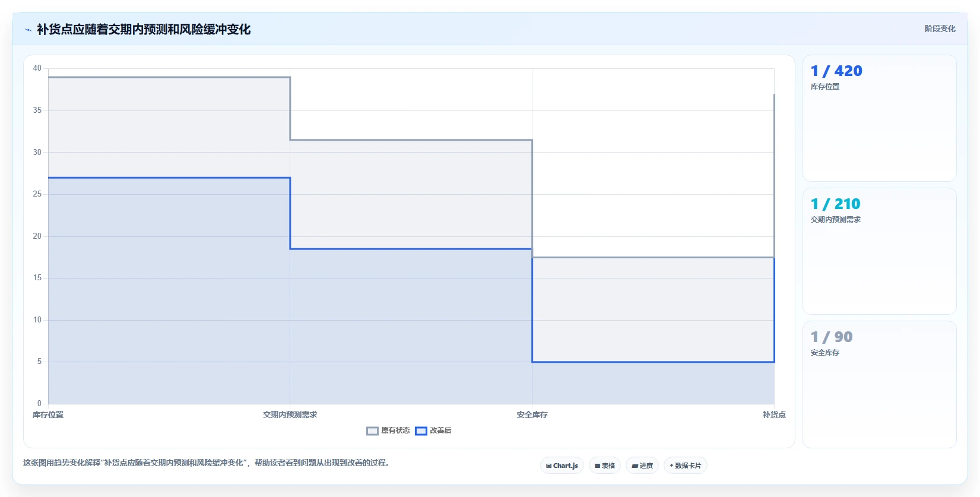Click the lightning icon beside the chart title

click(28, 30)
